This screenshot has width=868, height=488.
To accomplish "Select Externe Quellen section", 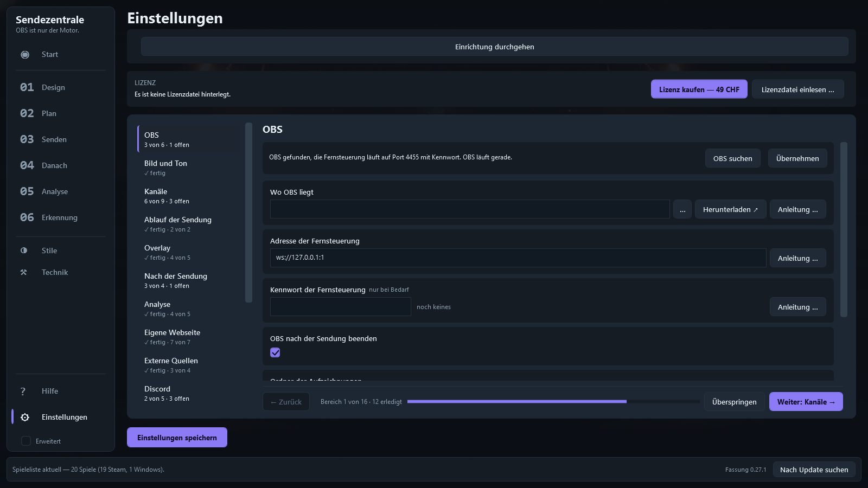I will (190, 365).
